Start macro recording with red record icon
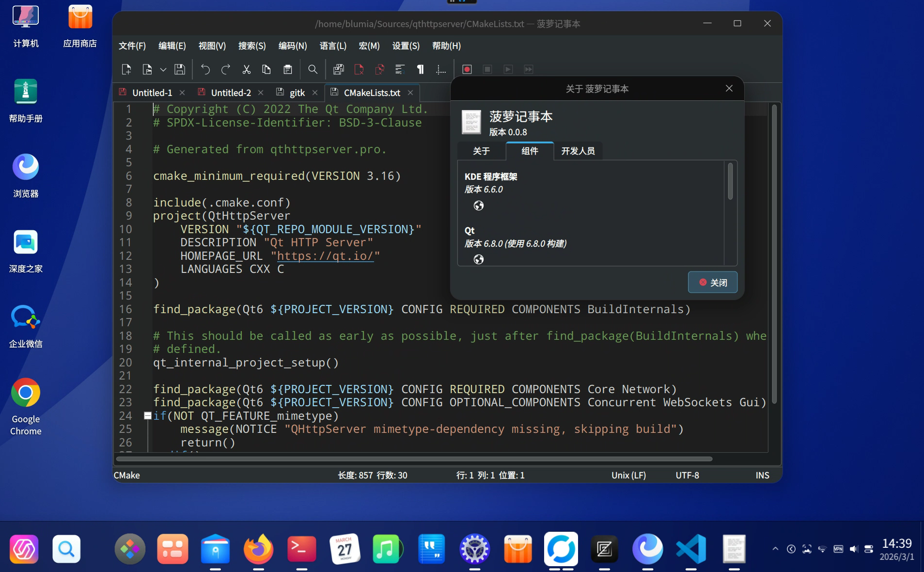Viewport: 924px width, 572px height. pyautogui.click(x=467, y=69)
